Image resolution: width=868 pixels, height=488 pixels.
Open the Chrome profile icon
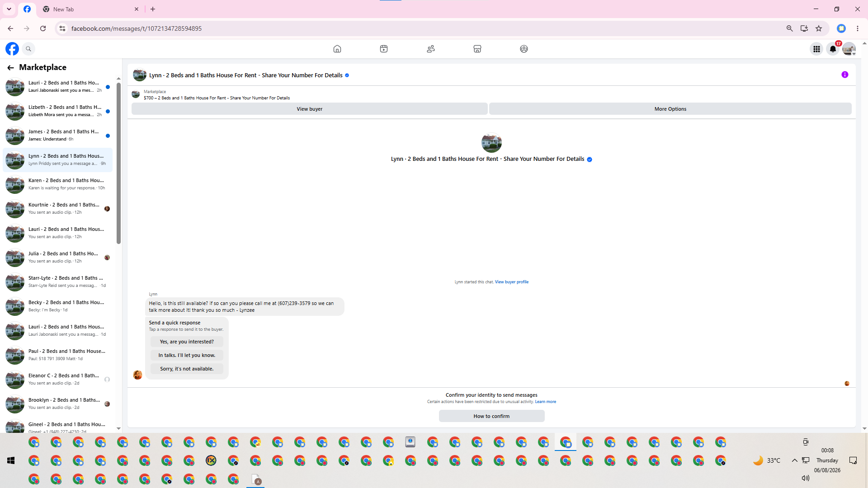[841, 28]
